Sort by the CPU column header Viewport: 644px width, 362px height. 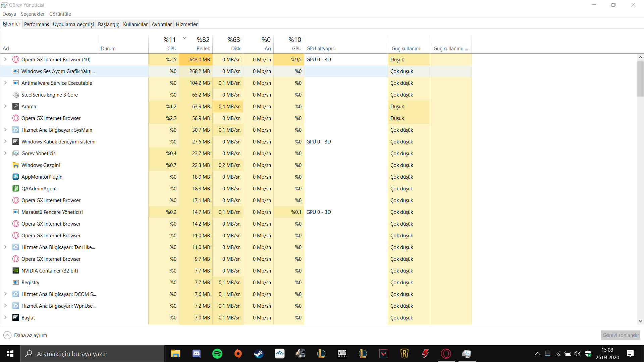tap(164, 44)
